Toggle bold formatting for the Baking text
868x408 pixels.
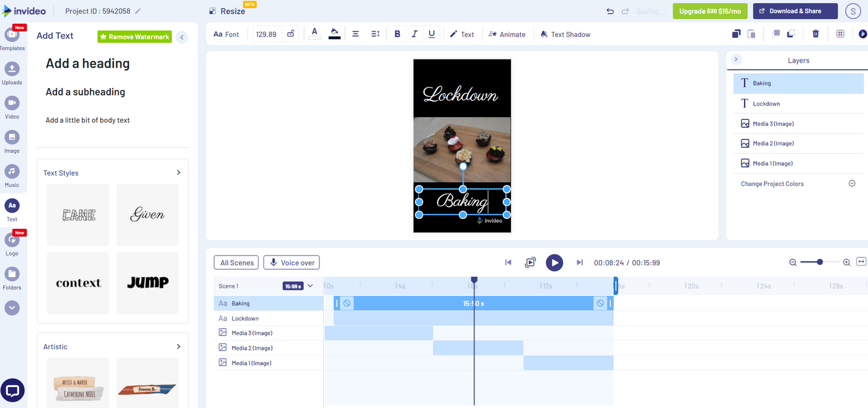[x=397, y=34]
